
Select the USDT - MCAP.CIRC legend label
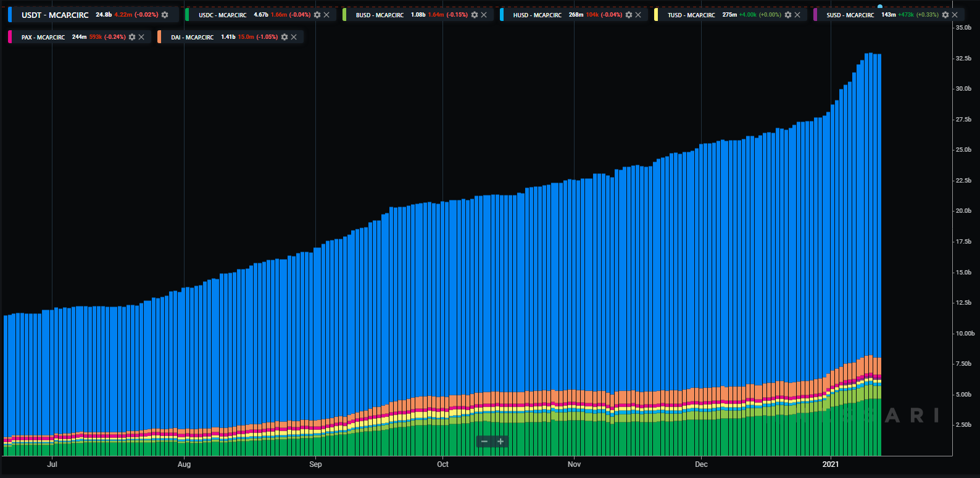55,15
